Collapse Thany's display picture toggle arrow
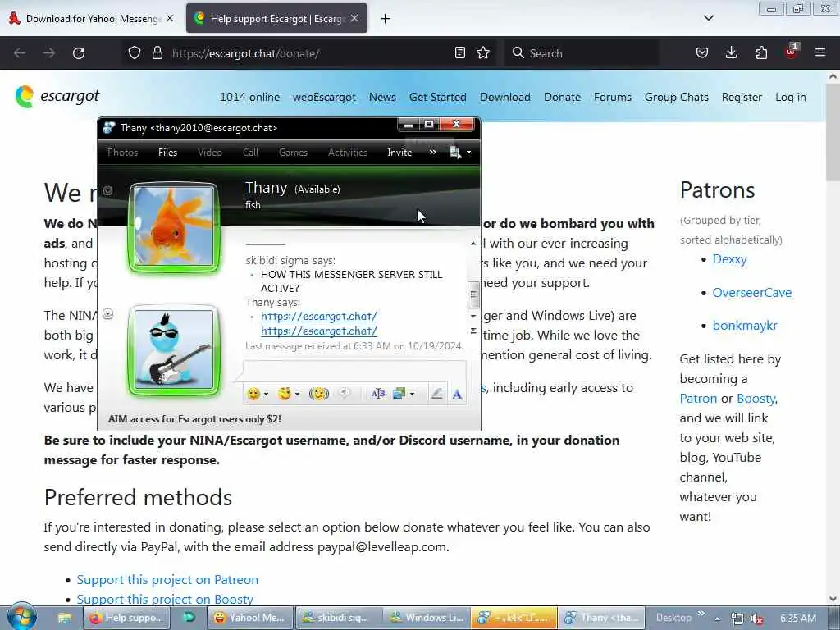Image resolution: width=840 pixels, height=630 pixels. click(x=107, y=190)
